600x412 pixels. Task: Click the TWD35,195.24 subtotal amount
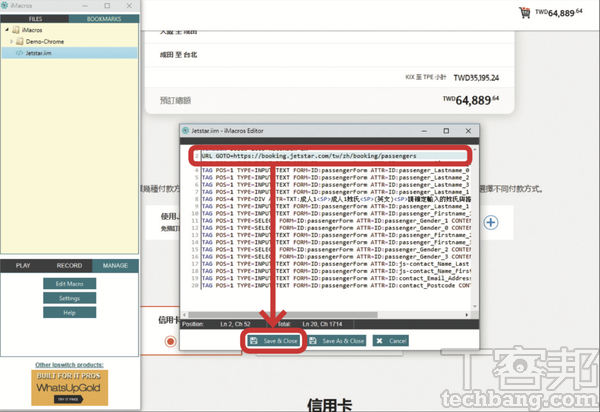click(x=476, y=78)
